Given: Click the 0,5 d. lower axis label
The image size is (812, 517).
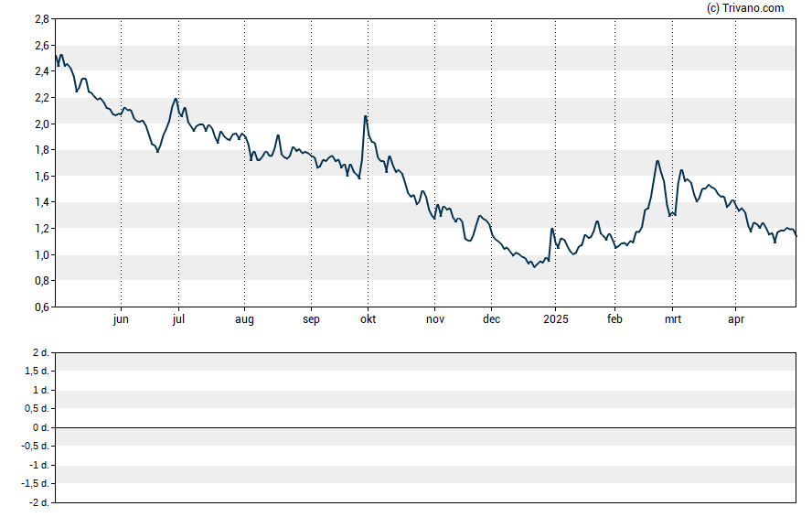Looking at the screenshot, I should pos(37,409).
